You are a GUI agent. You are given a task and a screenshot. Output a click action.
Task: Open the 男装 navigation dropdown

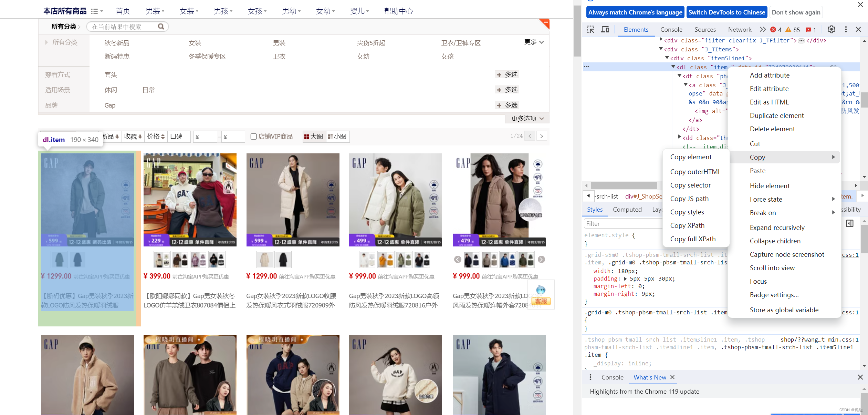[x=155, y=11]
